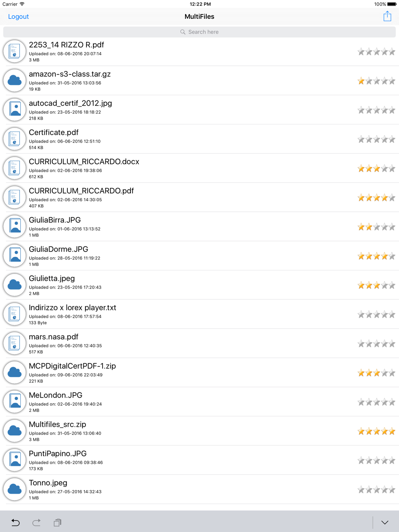Tap document icon for mars.nasa.pdf
This screenshot has height=532, width=399.
[x=15, y=343]
